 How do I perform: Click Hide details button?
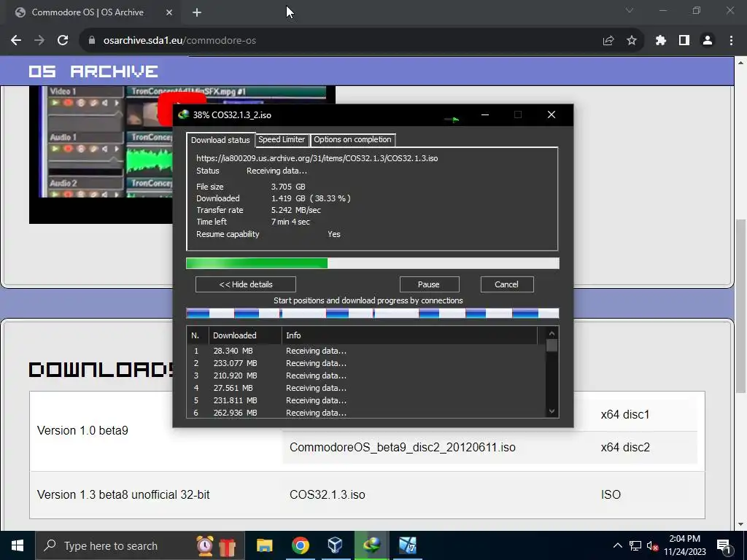[246, 284]
